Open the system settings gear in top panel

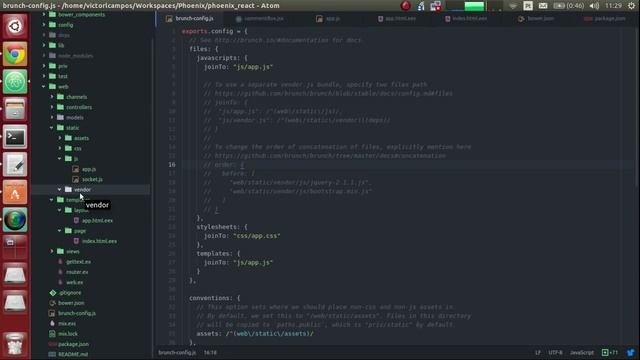point(631,6)
